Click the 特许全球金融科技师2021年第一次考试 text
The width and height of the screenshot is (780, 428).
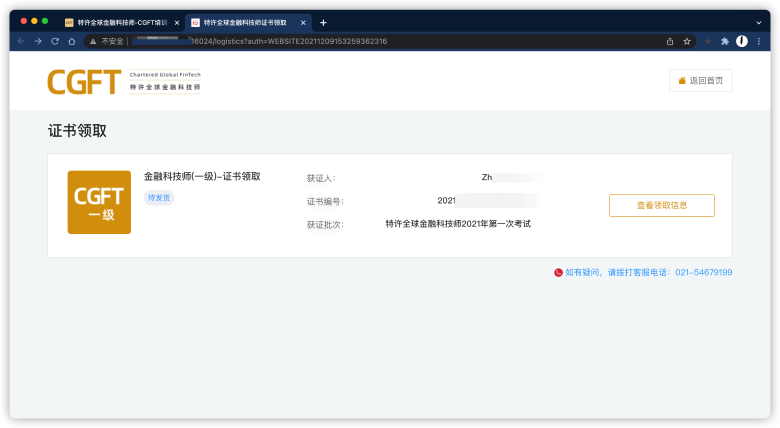[458, 224]
